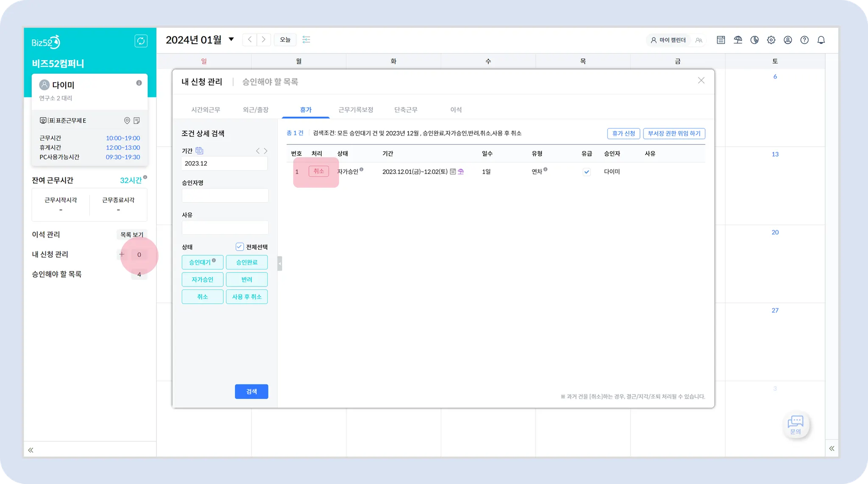Switch to the 시간외근무 tab
Viewport: 868px width, 484px height.
click(x=206, y=110)
